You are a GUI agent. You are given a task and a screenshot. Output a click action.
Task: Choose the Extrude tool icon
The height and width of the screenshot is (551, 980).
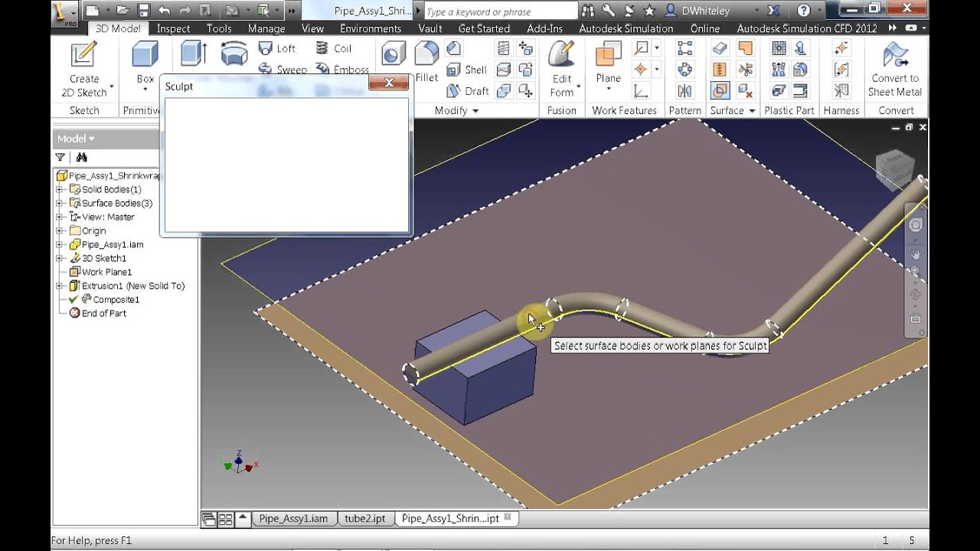(x=193, y=54)
